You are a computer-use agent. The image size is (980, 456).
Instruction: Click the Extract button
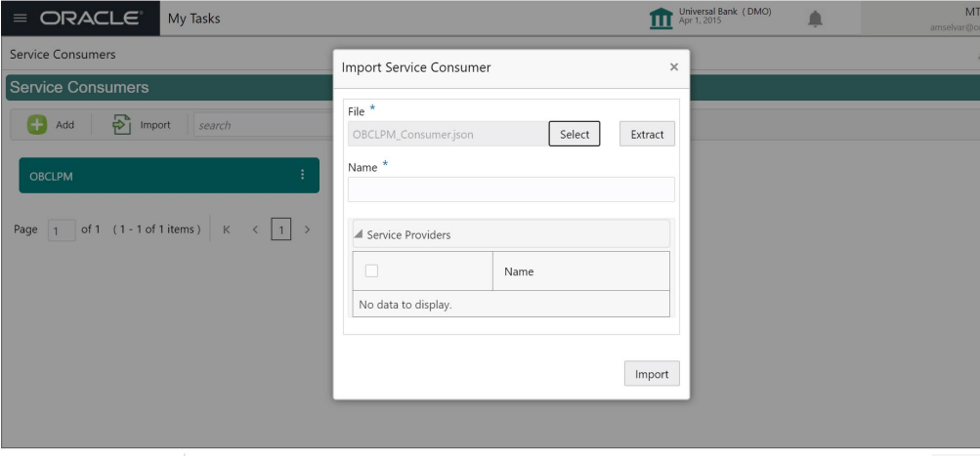[x=647, y=134]
